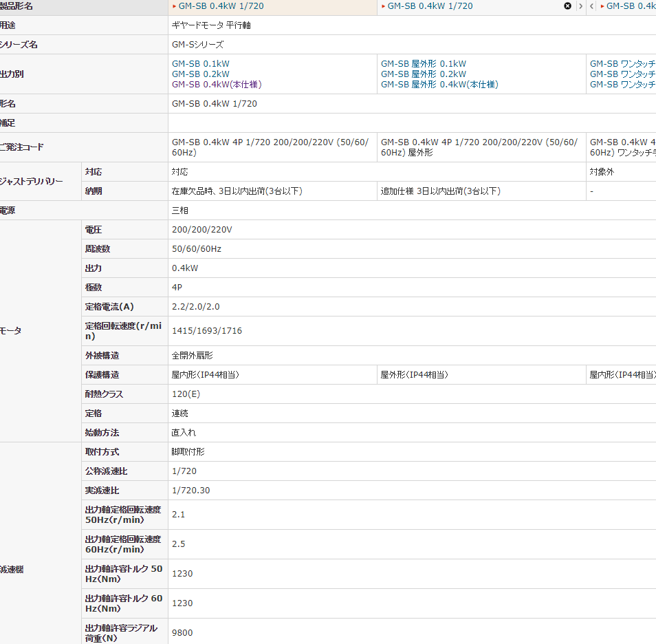Move third column left with < arrow
Viewport: 656px width, 644px height.
(592, 6)
